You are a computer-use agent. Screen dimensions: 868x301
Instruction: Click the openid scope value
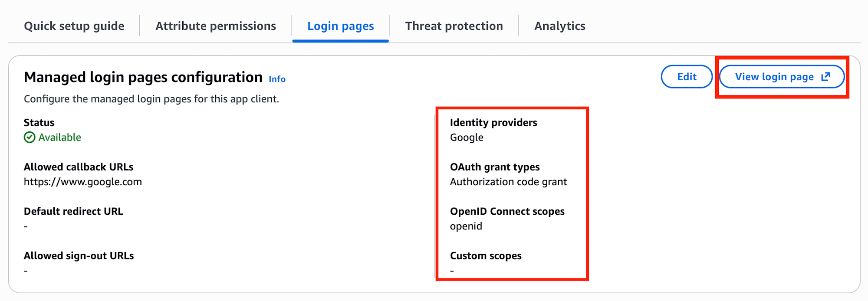click(x=466, y=226)
